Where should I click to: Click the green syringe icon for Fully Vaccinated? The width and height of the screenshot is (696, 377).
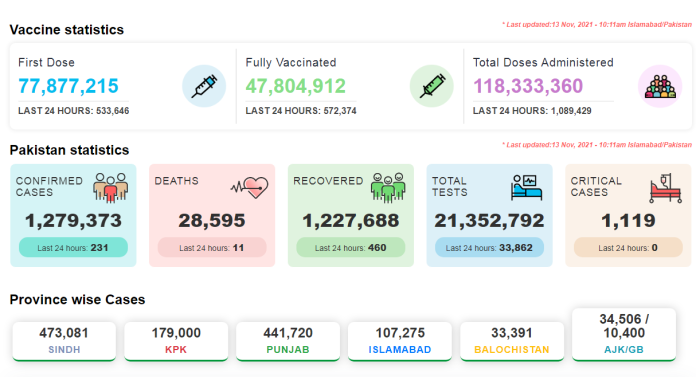[431, 86]
